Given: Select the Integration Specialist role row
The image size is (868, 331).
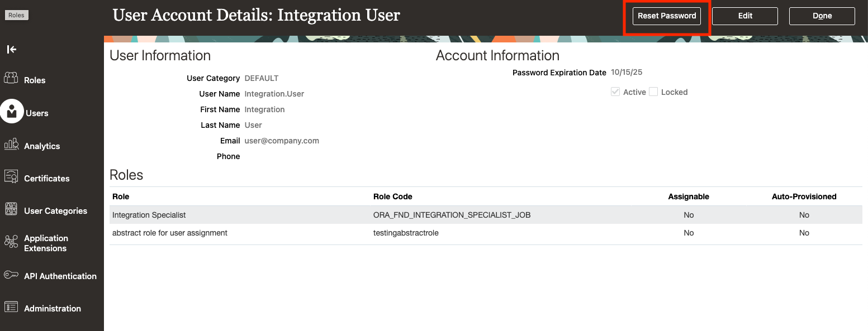Looking at the screenshot, I should click(149, 215).
